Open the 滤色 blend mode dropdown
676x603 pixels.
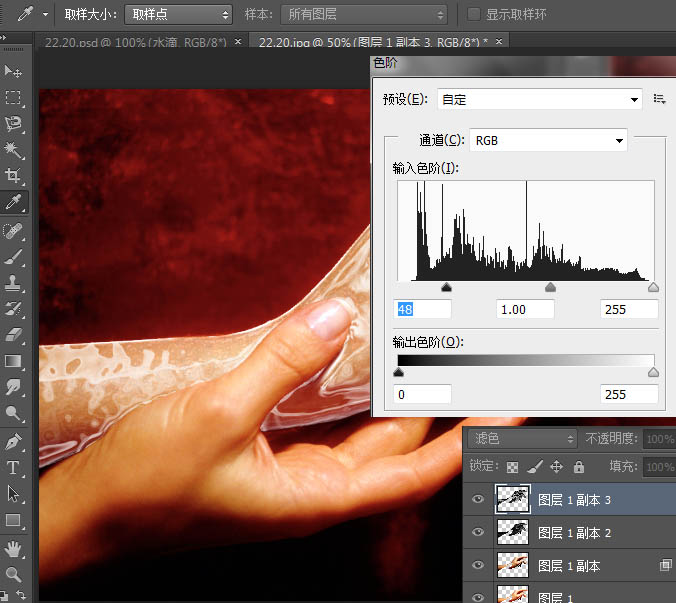pos(522,439)
